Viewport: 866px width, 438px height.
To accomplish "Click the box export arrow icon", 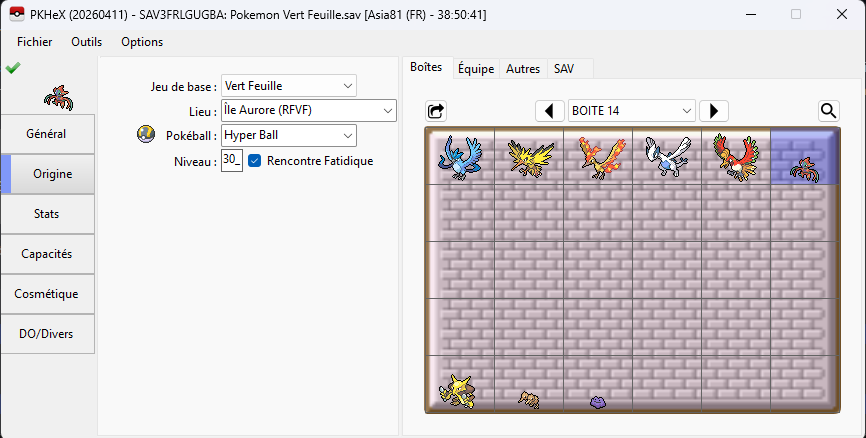I will click(436, 111).
